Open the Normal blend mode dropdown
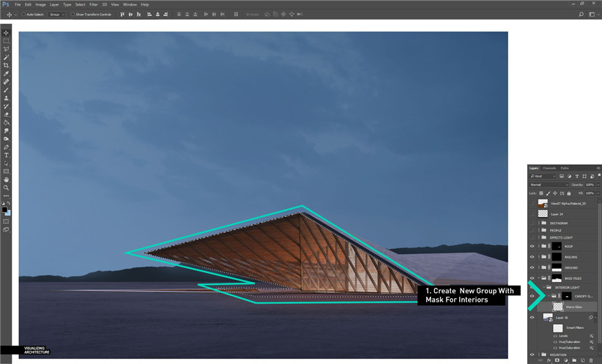This screenshot has height=364, width=602. pyautogui.click(x=545, y=185)
